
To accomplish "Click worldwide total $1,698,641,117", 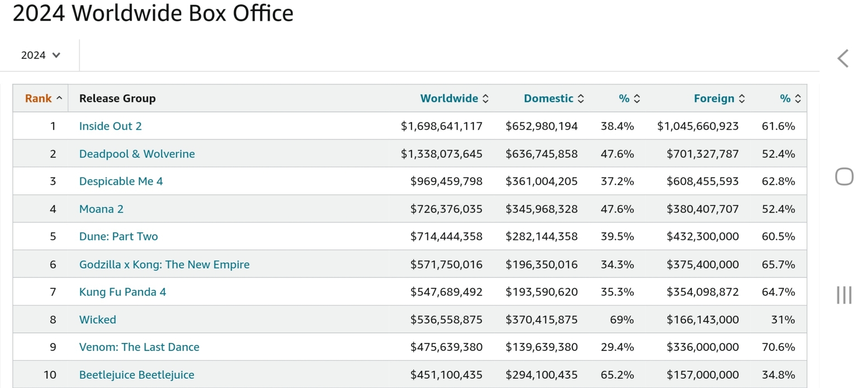I will click(442, 126).
